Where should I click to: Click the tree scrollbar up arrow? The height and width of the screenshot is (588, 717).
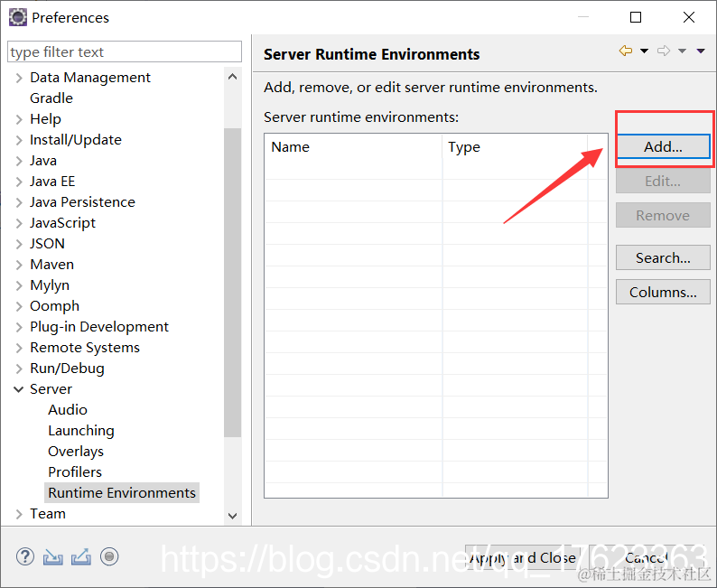tap(232, 77)
